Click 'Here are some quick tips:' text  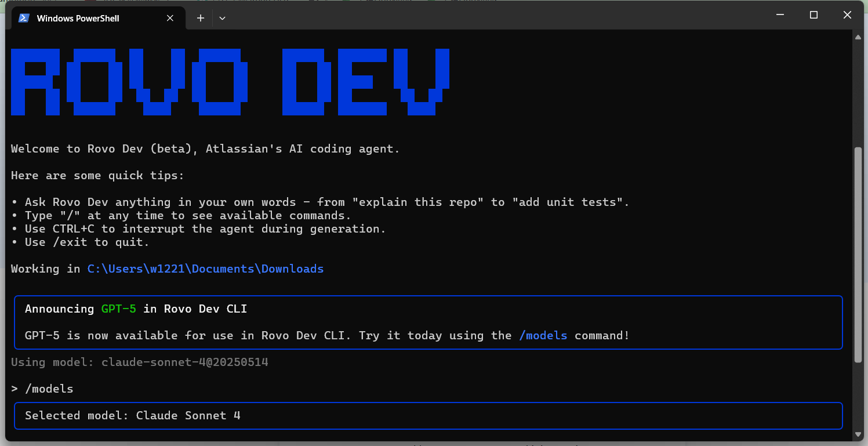coord(97,175)
